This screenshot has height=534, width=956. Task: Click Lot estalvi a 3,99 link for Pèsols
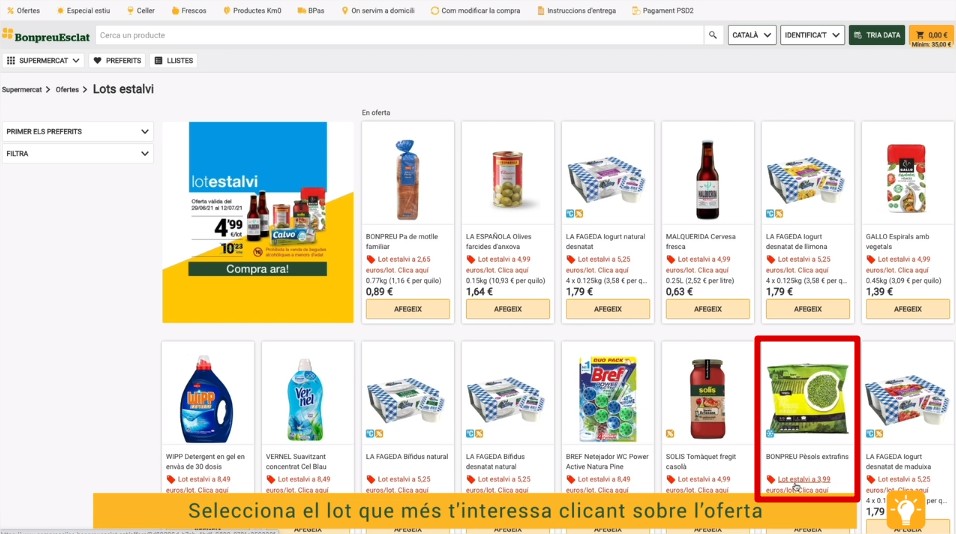[804, 479]
